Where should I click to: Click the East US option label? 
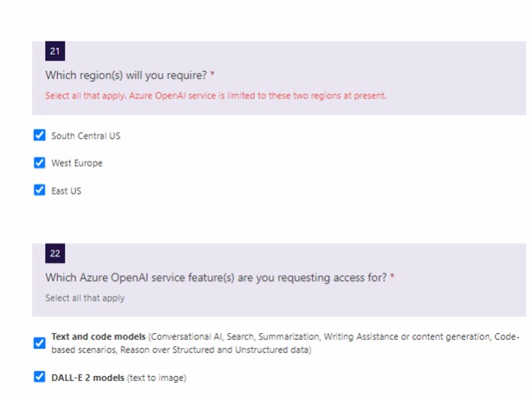point(66,191)
